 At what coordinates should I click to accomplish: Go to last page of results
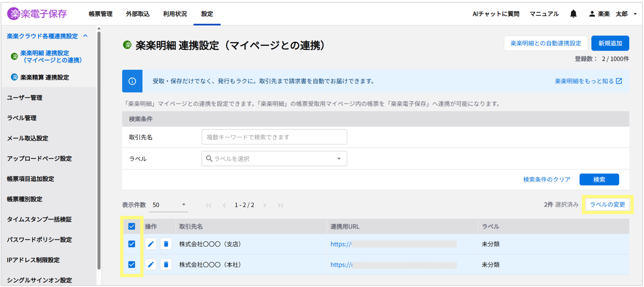(x=280, y=205)
